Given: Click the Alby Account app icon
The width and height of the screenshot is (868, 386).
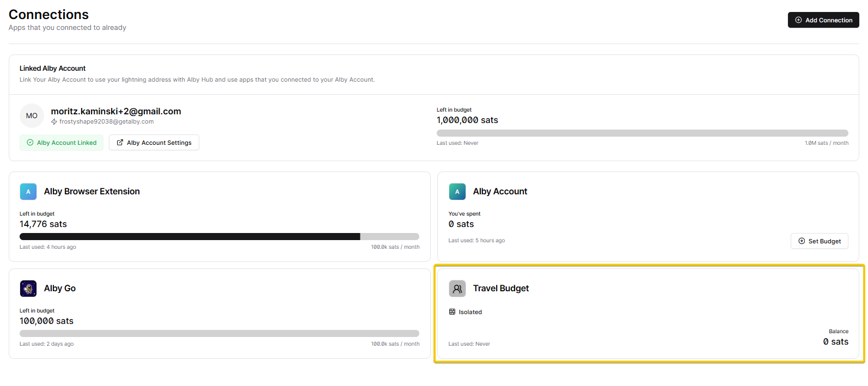Looking at the screenshot, I should tap(457, 192).
